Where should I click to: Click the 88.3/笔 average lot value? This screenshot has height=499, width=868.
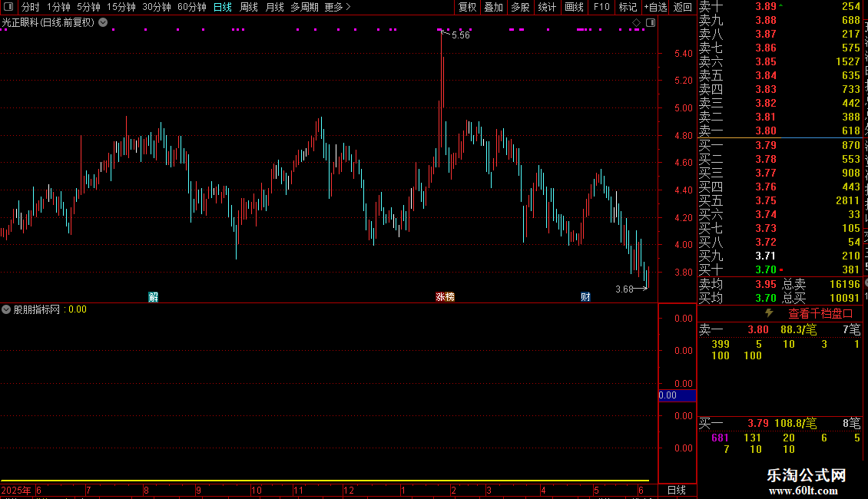click(798, 329)
